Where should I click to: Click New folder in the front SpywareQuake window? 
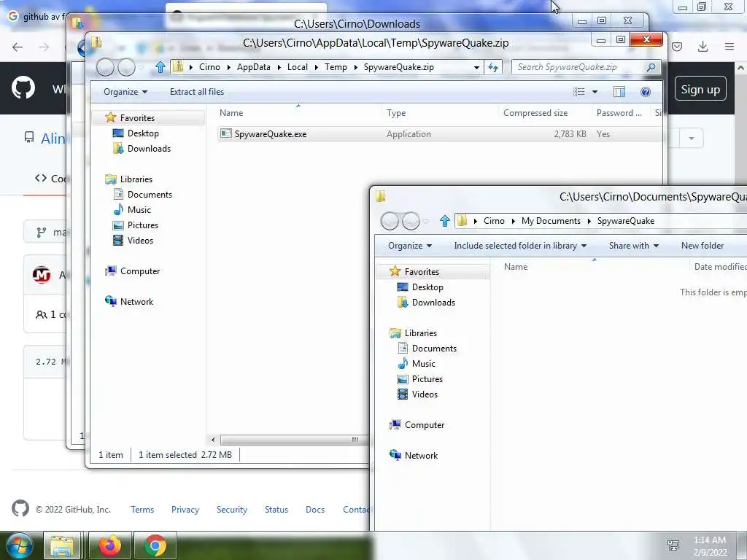(703, 246)
